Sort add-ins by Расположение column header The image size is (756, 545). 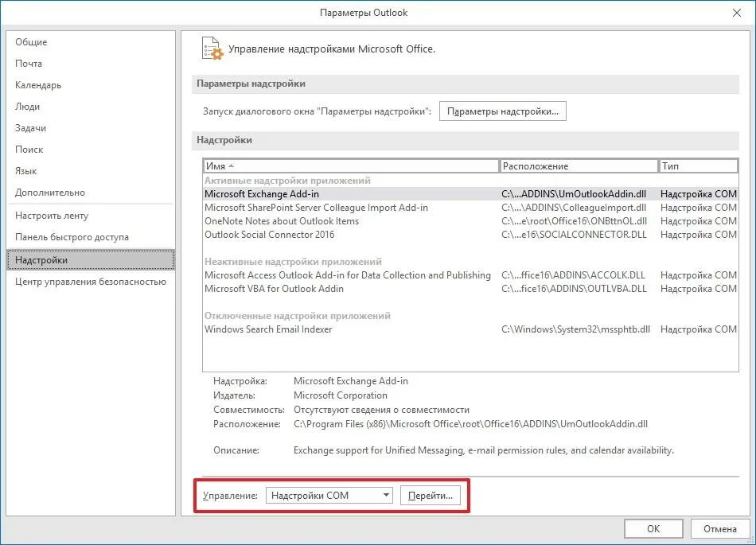tap(579, 166)
